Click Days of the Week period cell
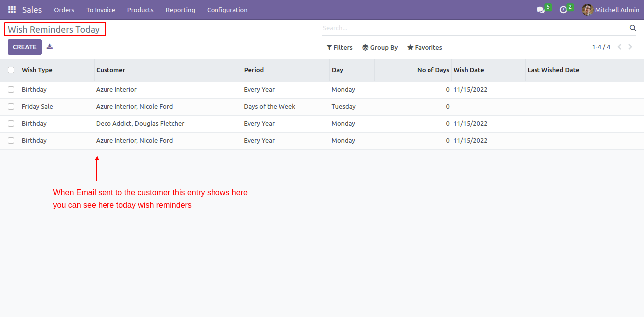This screenshot has height=317, width=644. pyautogui.click(x=270, y=107)
